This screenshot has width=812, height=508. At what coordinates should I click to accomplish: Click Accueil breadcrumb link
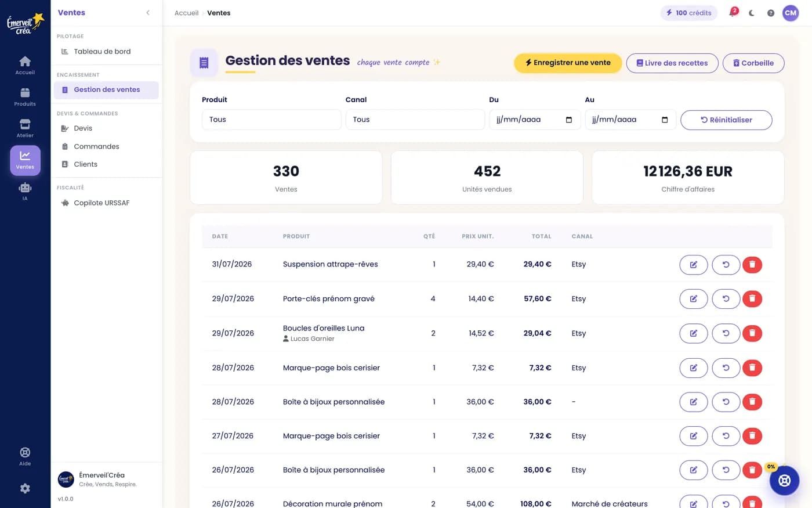186,13
